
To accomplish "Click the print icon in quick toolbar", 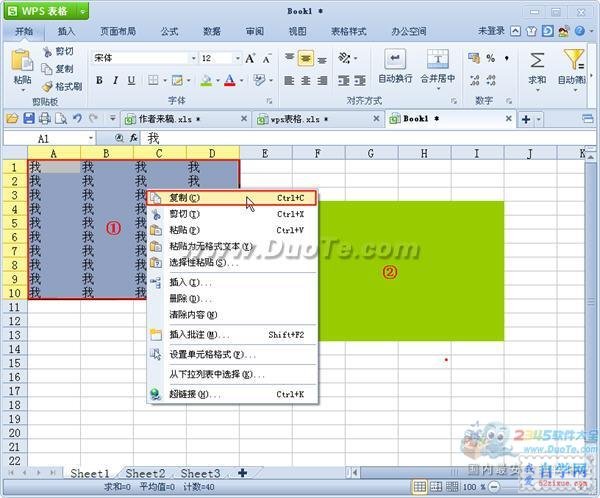I will (45, 119).
